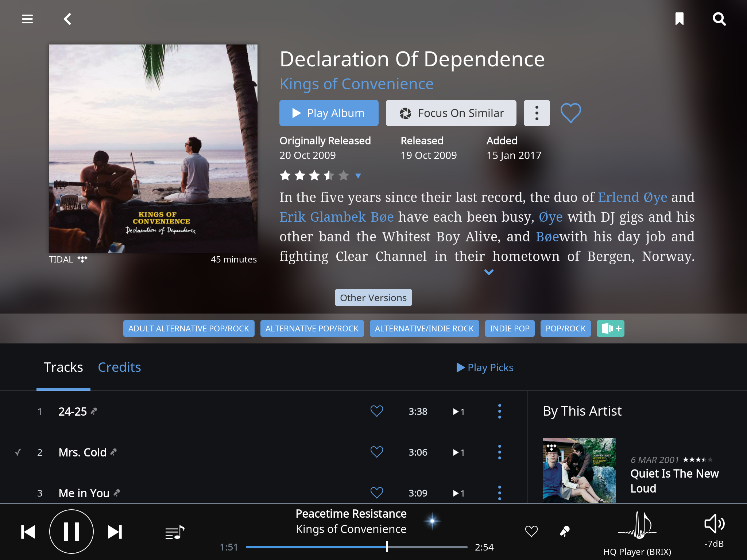The image size is (747, 560).
Task: Favorite track Me in You
Action: pos(376,493)
